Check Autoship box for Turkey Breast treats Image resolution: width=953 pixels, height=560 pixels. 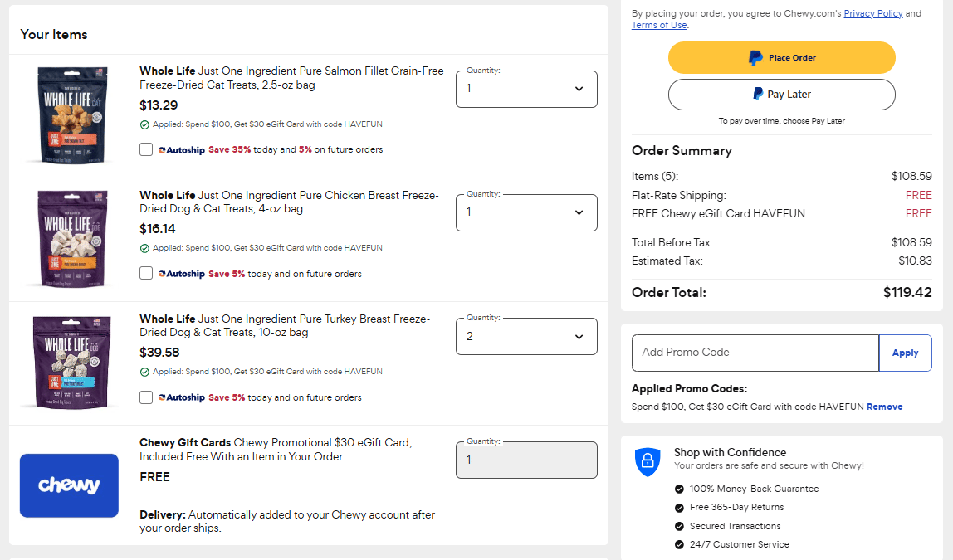(146, 397)
